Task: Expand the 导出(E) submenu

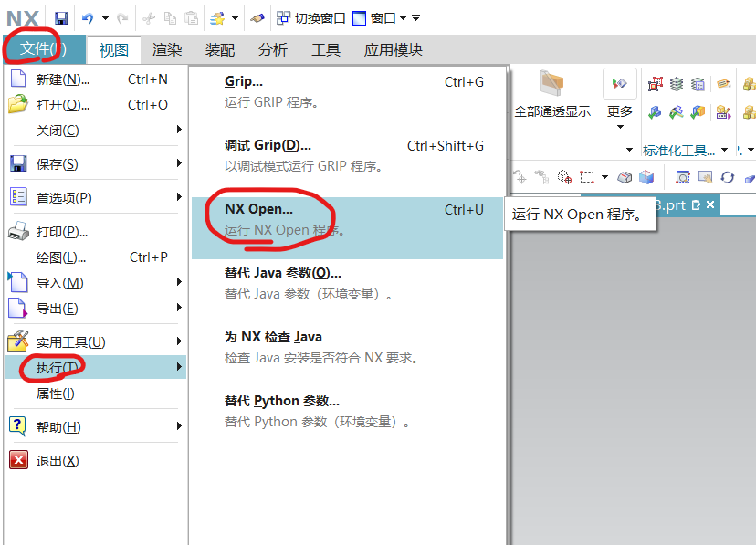Action: pyautogui.click(x=96, y=309)
